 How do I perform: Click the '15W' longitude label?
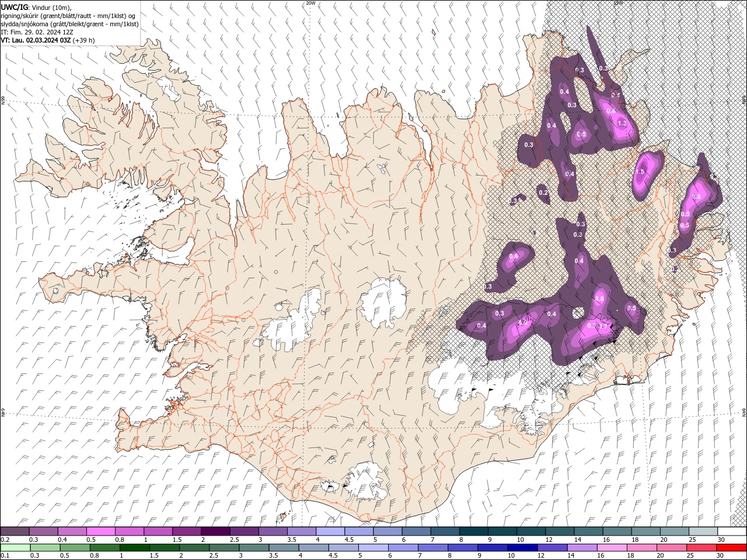point(617,3)
